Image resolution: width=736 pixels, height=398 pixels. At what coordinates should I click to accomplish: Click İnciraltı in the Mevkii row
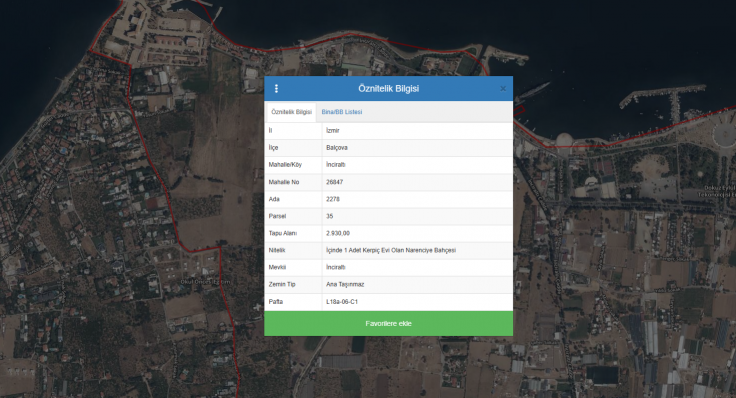coord(336,267)
